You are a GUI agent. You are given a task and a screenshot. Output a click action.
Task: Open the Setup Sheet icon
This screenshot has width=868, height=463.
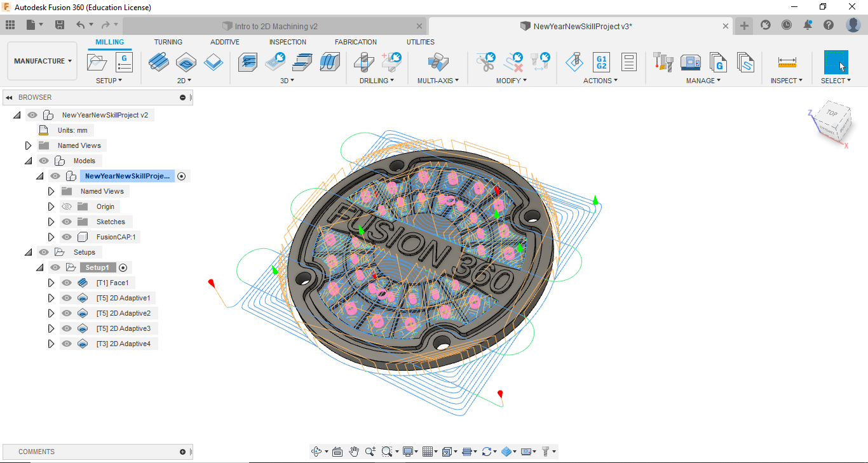[629, 62]
